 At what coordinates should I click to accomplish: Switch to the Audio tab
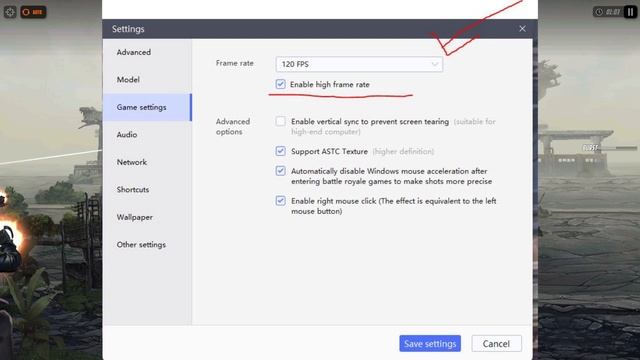pyautogui.click(x=147, y=135)
